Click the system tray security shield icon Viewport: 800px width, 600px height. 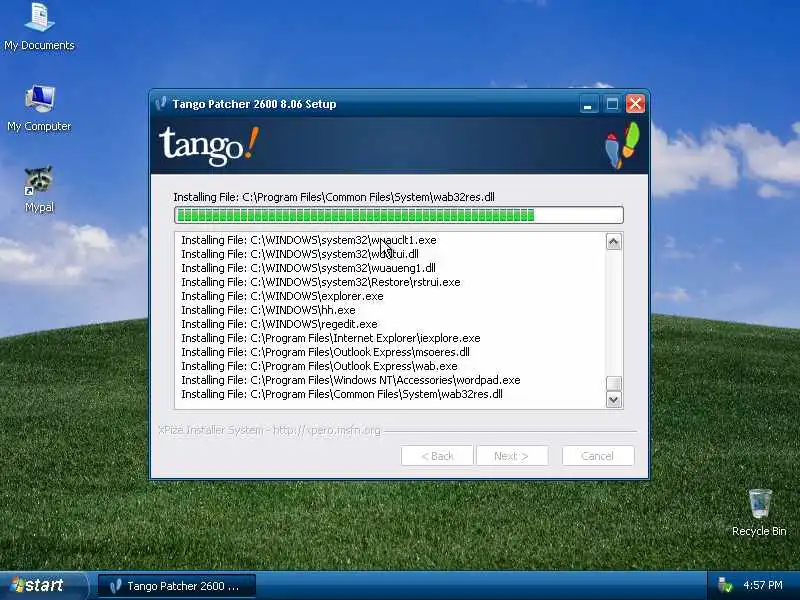(x=724, y=585)
